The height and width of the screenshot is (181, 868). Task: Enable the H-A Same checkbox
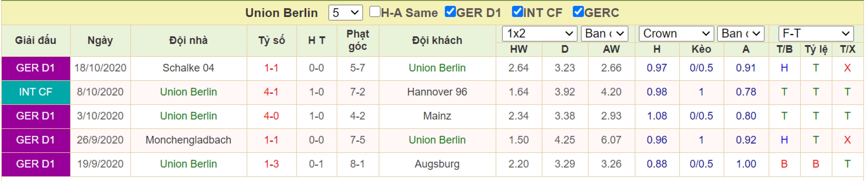coord(374,12)
